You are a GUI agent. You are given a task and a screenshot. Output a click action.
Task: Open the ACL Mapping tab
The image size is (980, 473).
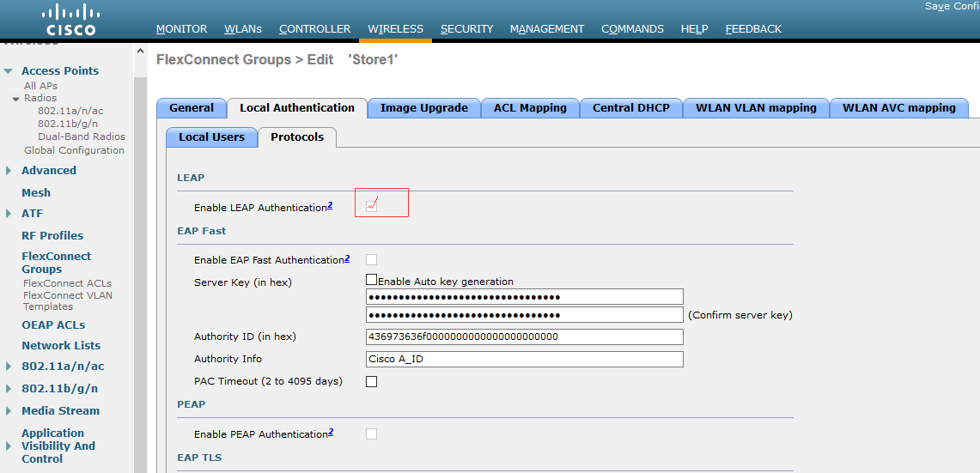[x=530, y=108]
